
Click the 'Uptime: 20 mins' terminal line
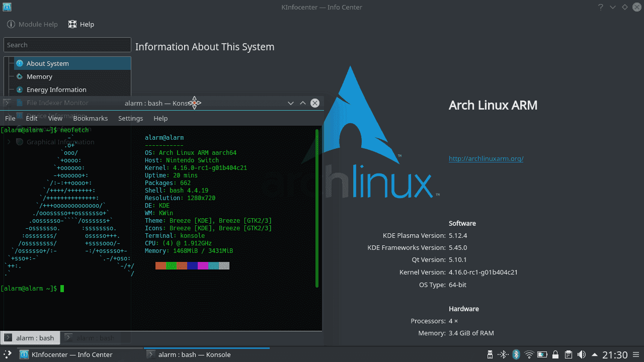click(171, 175)
